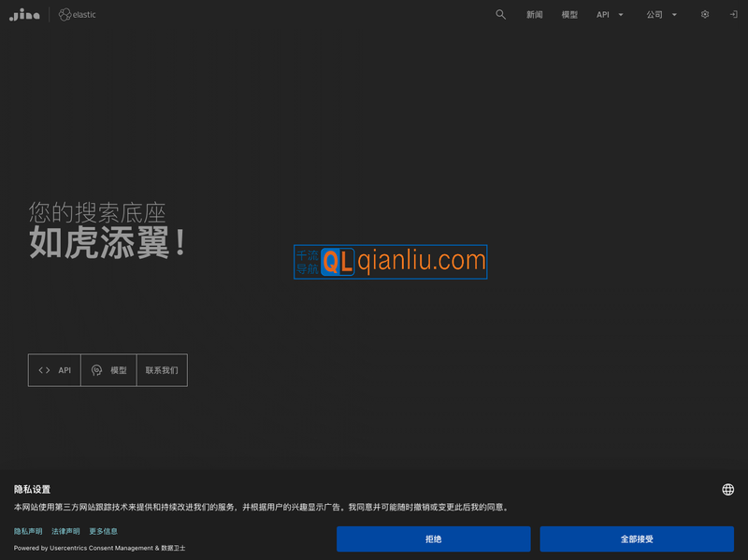Click the Jina logo in top left
Image resolution: width=748 pixels, height=560 pixels.
(27, 14)
